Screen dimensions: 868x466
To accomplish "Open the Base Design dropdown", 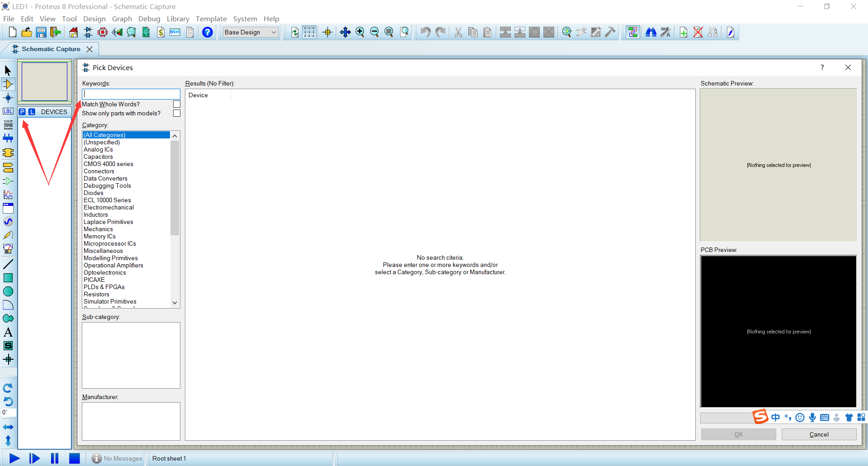I will coord(251,32).
